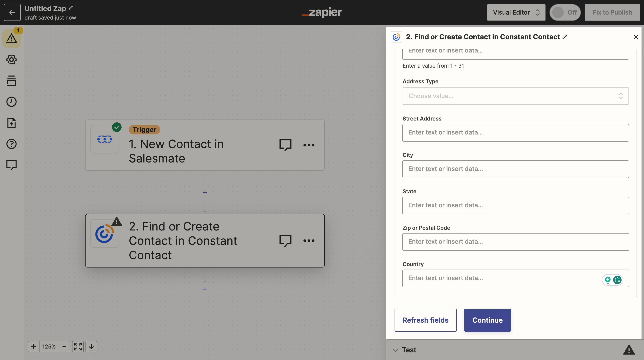This screenshot has height=360, width=644.
Task: Click the export download icon
Action: [x=91, y=347]
